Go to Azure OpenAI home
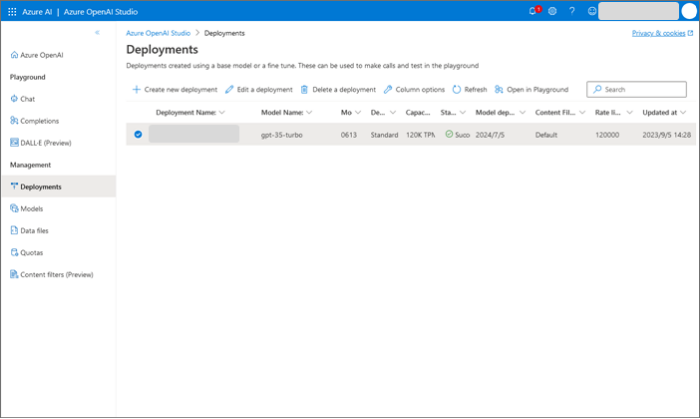 pyautogui.click(x=37, y=55)
